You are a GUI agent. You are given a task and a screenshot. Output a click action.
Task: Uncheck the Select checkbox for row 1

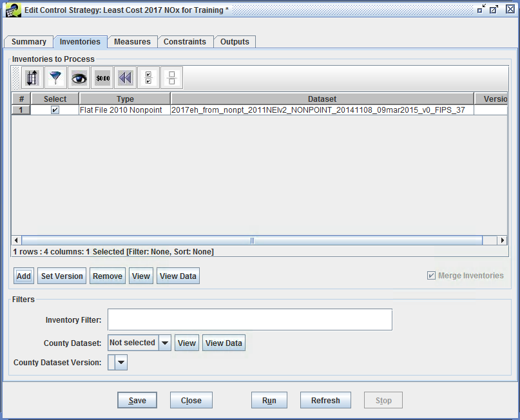click(54, 110)
